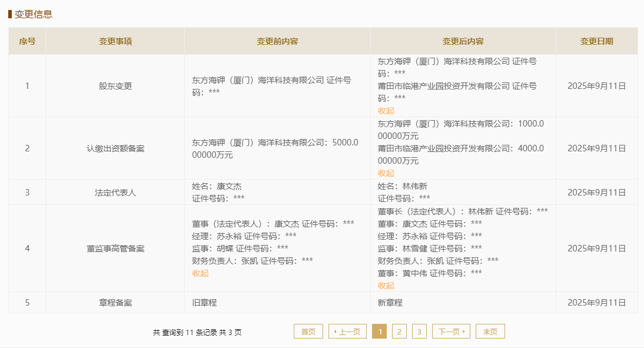
Task: Click date 2025年9月11日 in 法定代表人 row
Action: 596,193
